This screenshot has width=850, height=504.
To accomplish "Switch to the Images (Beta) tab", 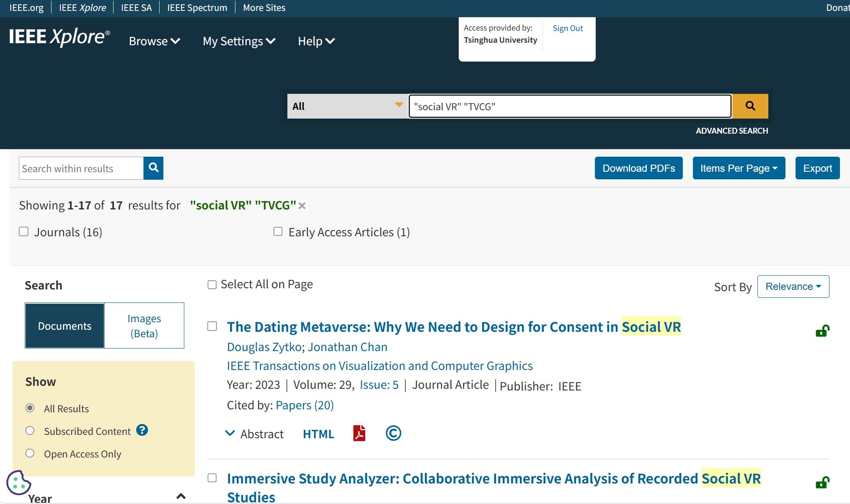I will coord(144,326).
